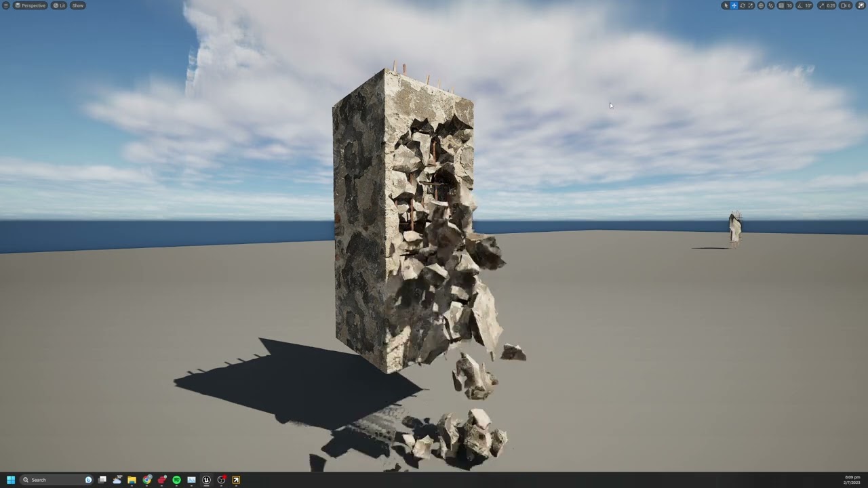This screenshot has height=488, width=868.
Task: Open the Windows Start menu
Action: 11,480
